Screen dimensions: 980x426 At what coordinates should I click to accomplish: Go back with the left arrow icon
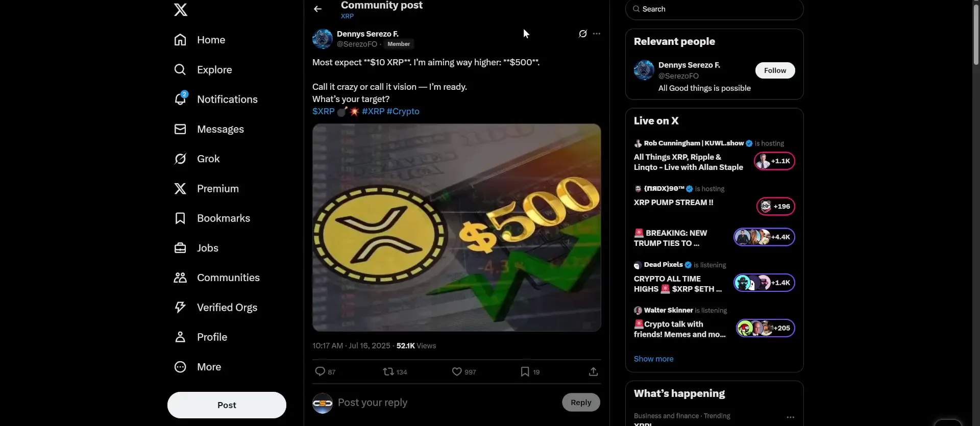tap(317, 9)
